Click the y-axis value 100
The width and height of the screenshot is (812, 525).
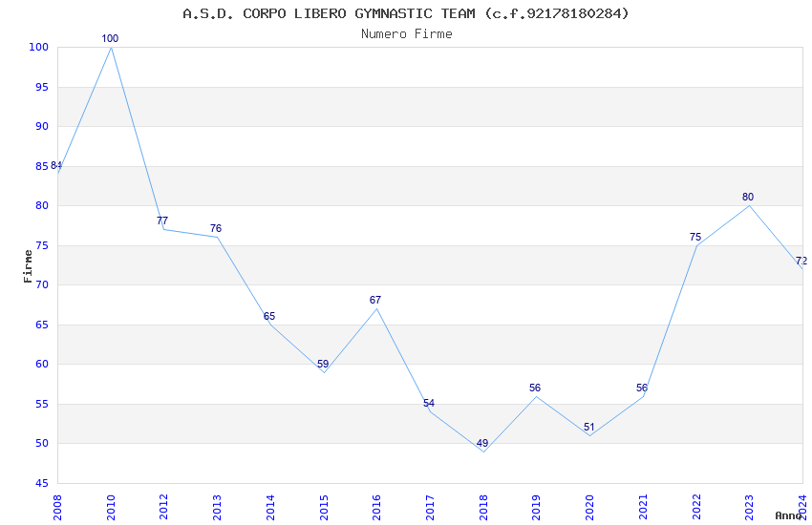tap(39, 47)
